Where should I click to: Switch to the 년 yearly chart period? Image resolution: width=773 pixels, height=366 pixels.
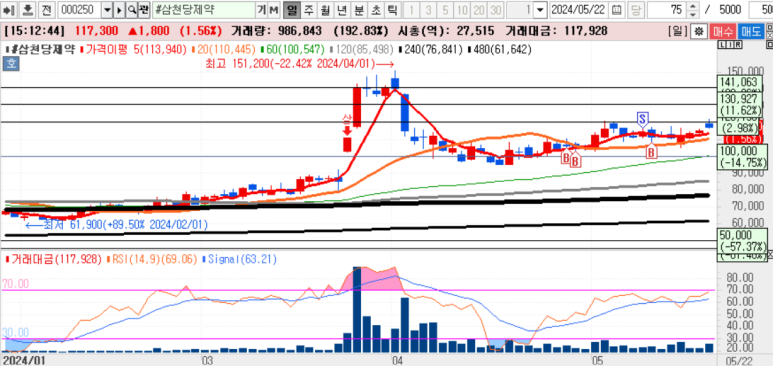pos(342,9)
